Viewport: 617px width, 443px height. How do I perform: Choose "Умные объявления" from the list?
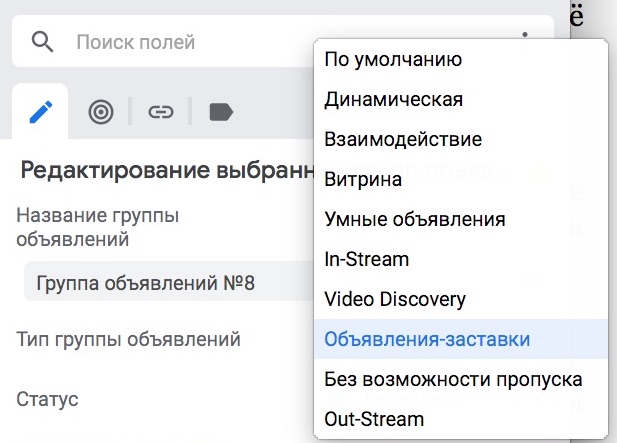tap(415, 219)
